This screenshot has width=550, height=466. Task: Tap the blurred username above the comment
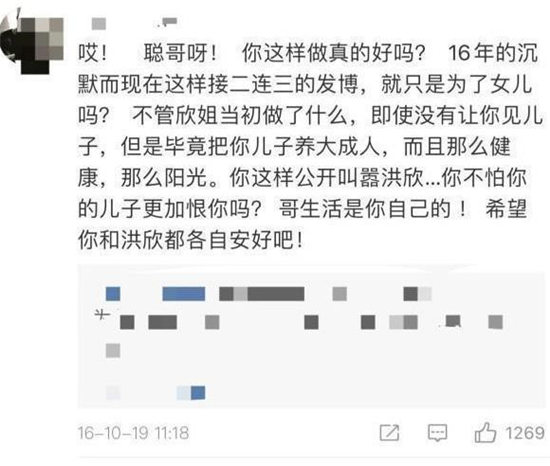tap(99, 24)
